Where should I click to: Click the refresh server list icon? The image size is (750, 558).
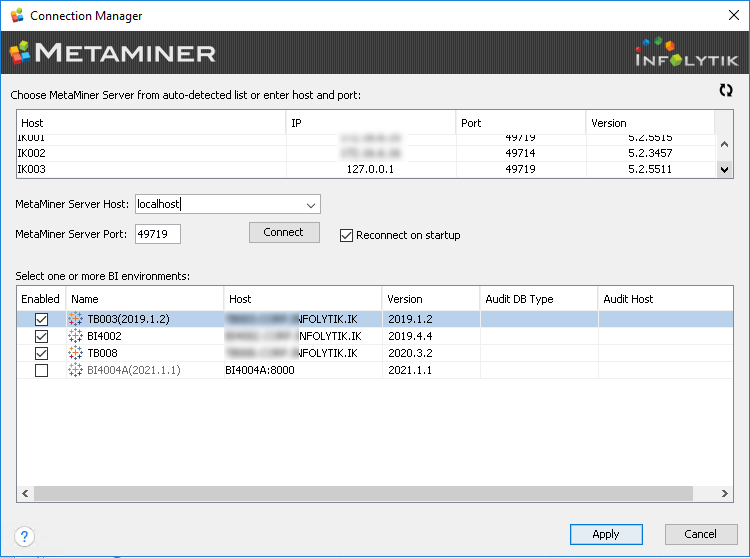[726, 90]
